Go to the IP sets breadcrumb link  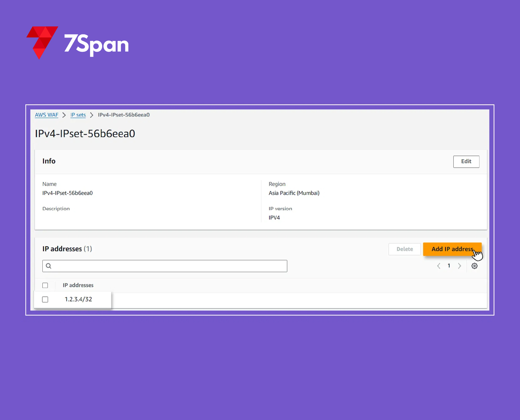click(x=78, y=115)
